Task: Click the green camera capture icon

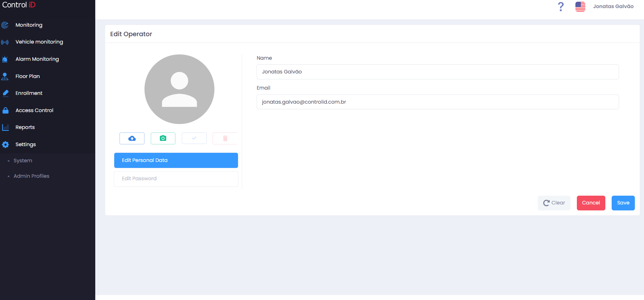Action: [163, 138]
